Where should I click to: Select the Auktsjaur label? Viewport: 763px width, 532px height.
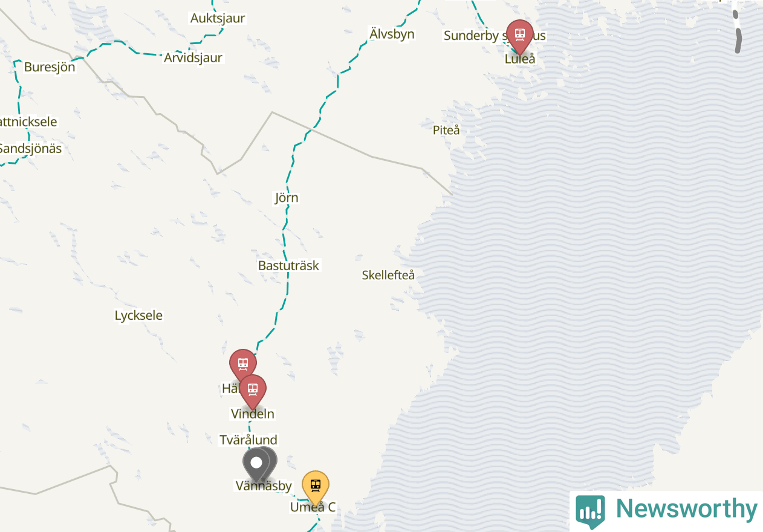click(218, 18)
